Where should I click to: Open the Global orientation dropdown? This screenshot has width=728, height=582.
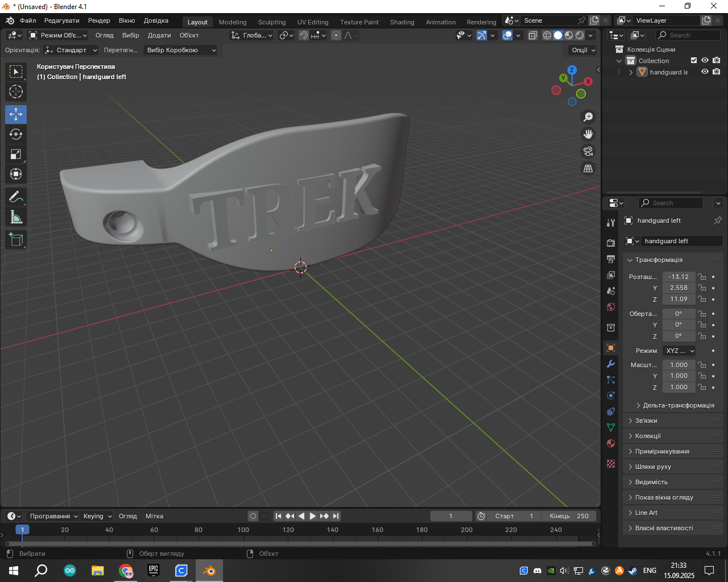click(x=251, y=35)
